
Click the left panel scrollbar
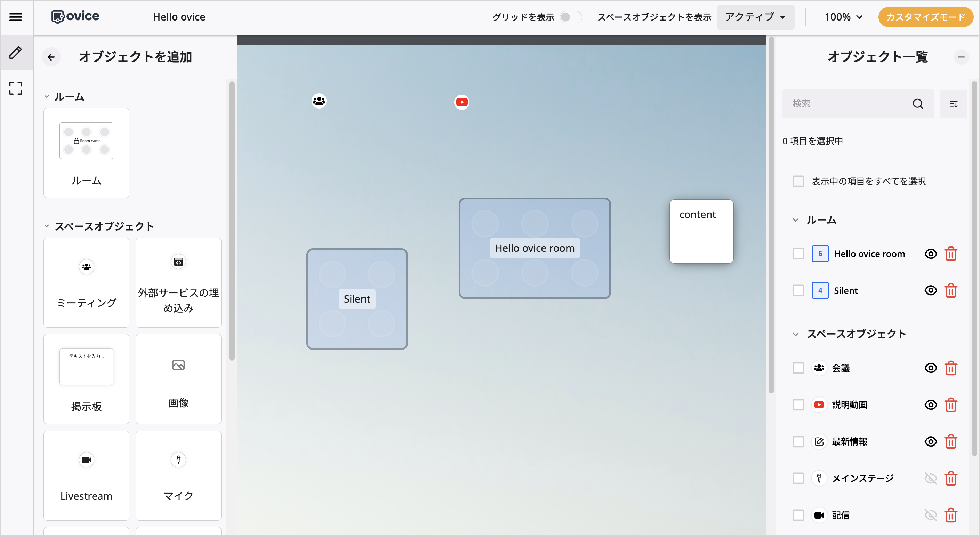click(232, 221)
